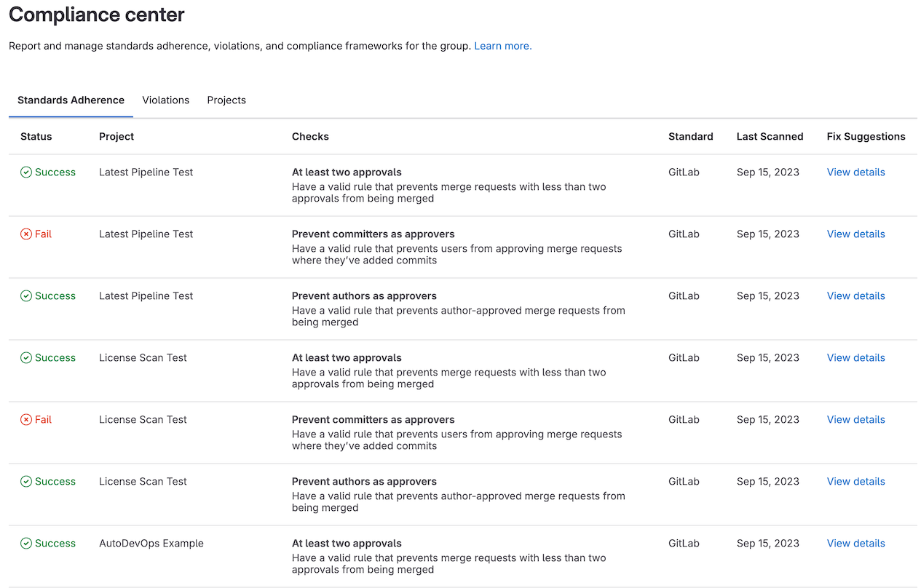Click the Last Scanned column header
Screen dimensions: 921x588
point(770,137)
